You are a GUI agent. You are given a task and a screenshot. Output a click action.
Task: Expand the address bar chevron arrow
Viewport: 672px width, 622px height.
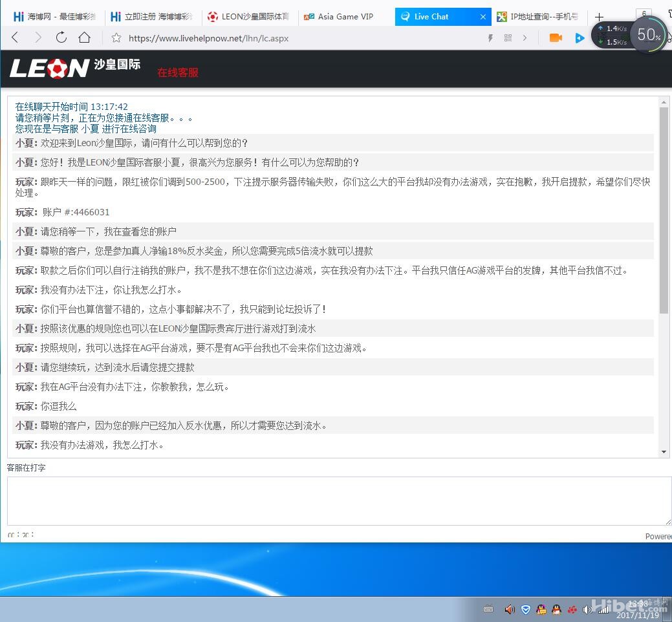tap(525, 38)
